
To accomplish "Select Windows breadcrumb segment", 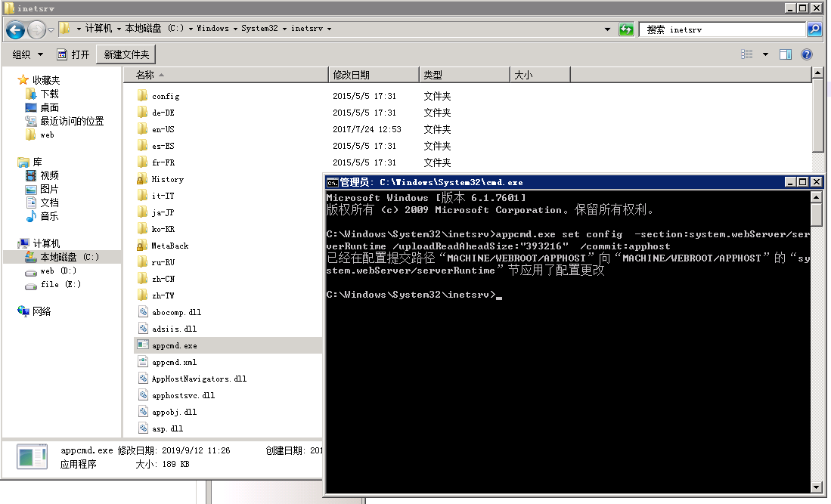I will pos(213,29).
